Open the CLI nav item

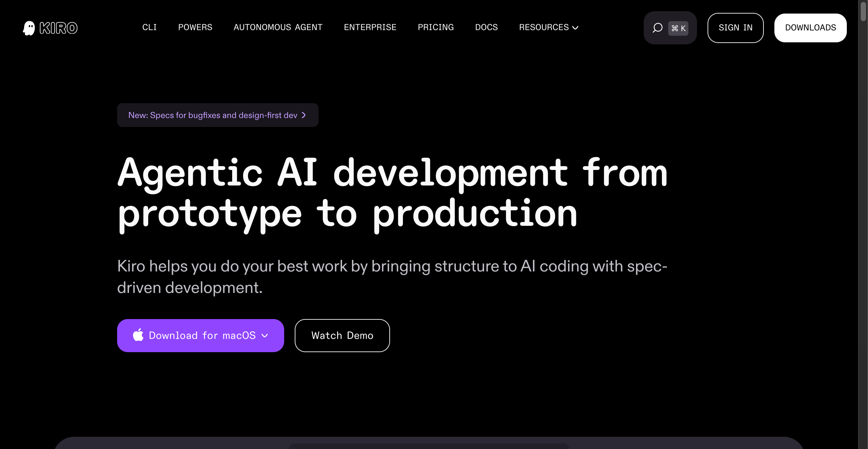point(150,27)
